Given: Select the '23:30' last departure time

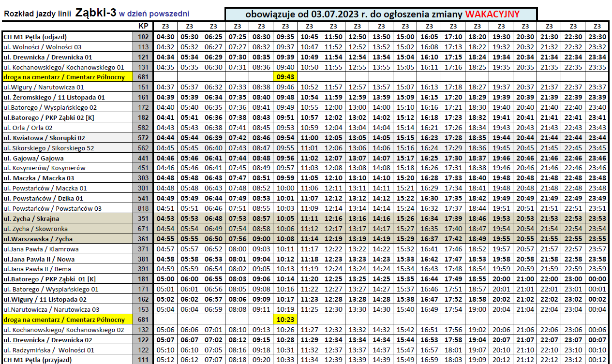Looking at the screenshot, I should [x=597, y=37].
